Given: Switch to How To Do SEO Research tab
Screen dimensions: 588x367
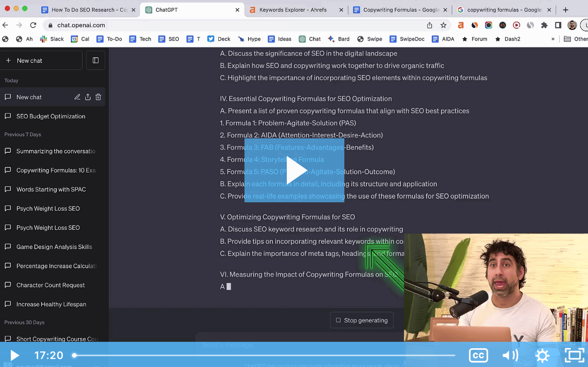Looking at the screenshot, I should pos(88,10).
